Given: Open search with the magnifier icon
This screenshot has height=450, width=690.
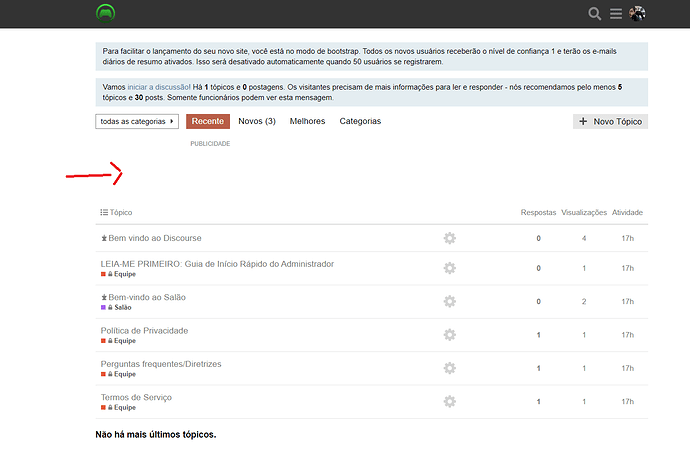Looking at the screenshot, I should point(595,14).
